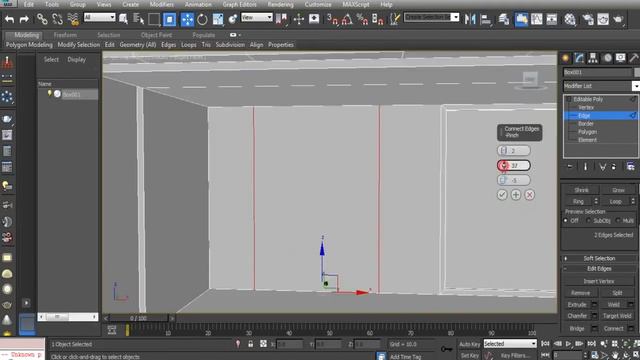
Task: Open the Edit menu
Action: tap(29, 4)
